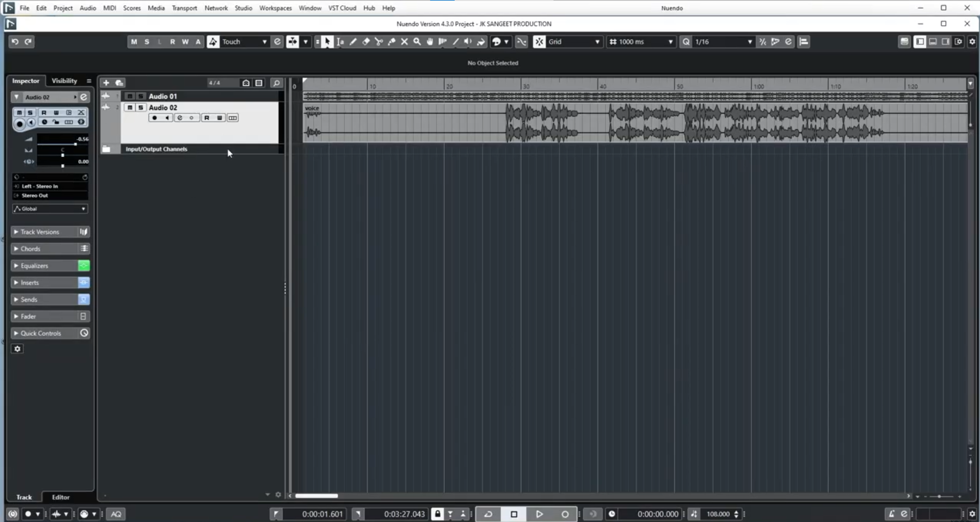Click the transport panel setup gear icon
Screen dimensions: 980x522
click(972, 514)
